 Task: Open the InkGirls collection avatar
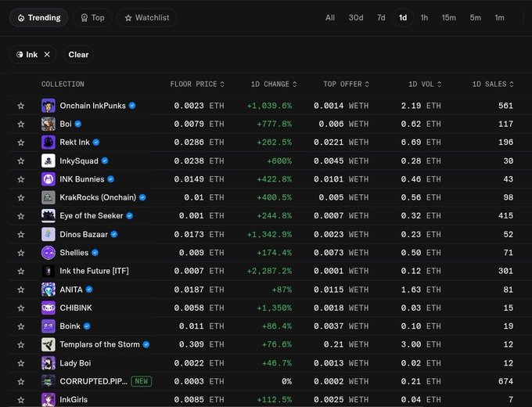pos(49,399)
